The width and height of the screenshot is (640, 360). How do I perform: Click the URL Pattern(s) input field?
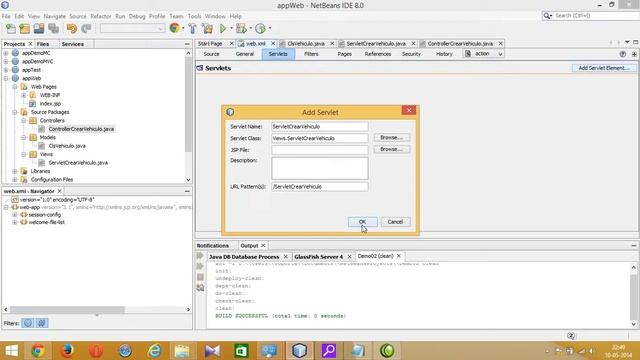(320, 187)
